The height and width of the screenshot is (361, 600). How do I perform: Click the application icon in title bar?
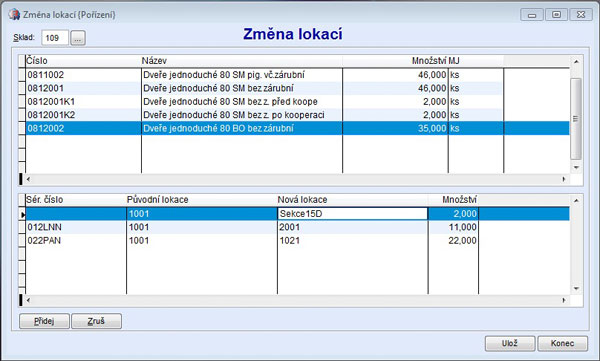pyautogui.click(x=14, y=15)
